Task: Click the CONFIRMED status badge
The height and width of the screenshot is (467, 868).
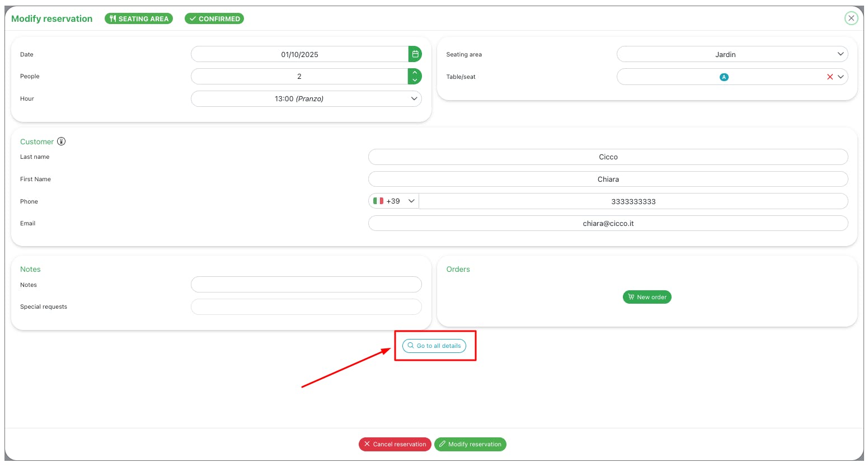Action: [214, 18]
